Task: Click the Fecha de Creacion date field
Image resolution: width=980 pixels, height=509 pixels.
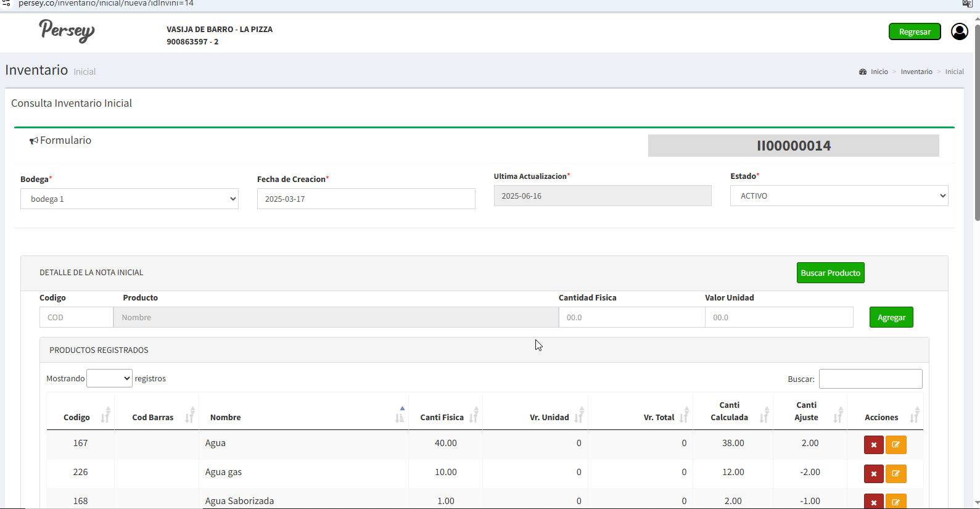Action: pos(366,199)
